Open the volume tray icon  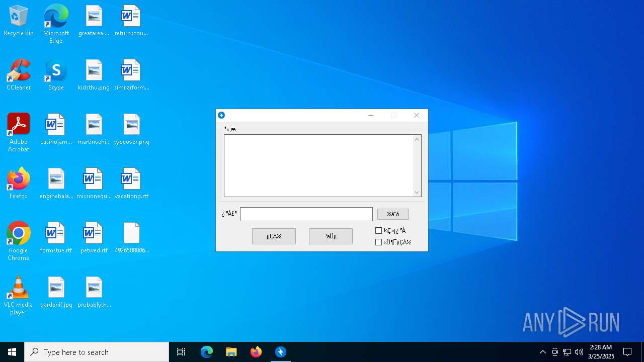(579, 352)
